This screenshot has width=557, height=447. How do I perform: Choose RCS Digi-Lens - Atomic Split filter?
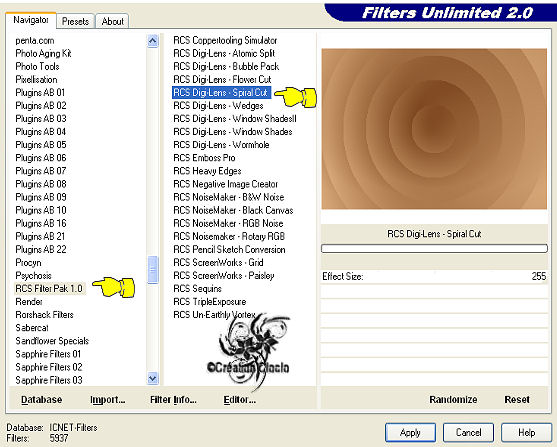point(224,53)
